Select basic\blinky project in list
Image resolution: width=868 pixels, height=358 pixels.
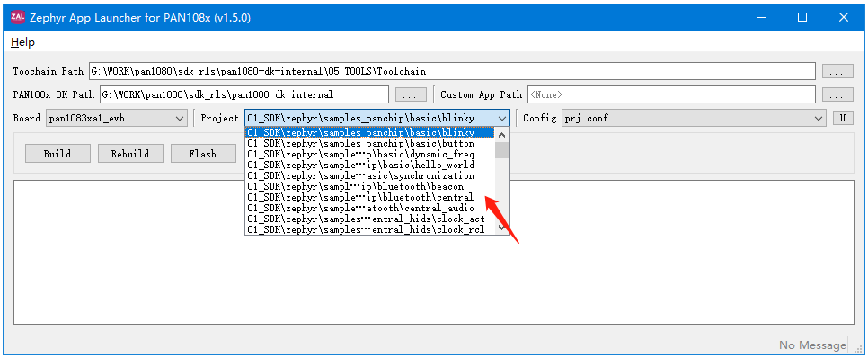tap(370, 133)
